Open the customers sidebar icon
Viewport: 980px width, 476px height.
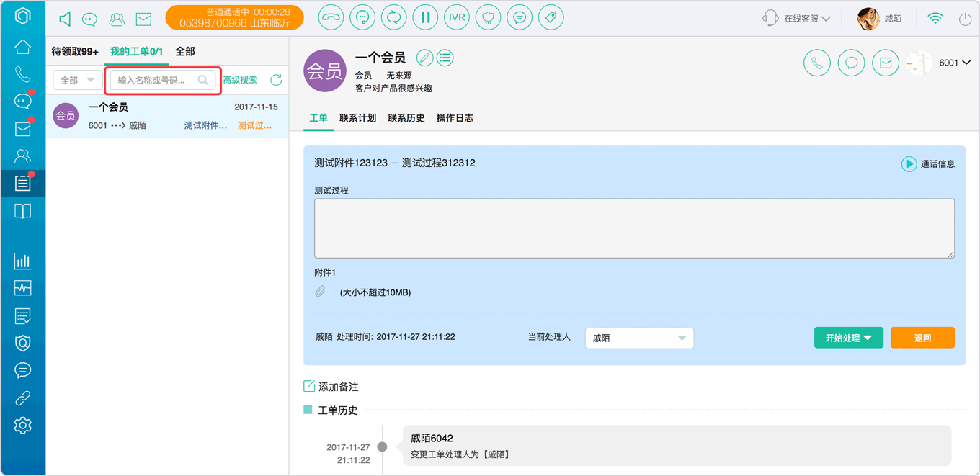23,156
